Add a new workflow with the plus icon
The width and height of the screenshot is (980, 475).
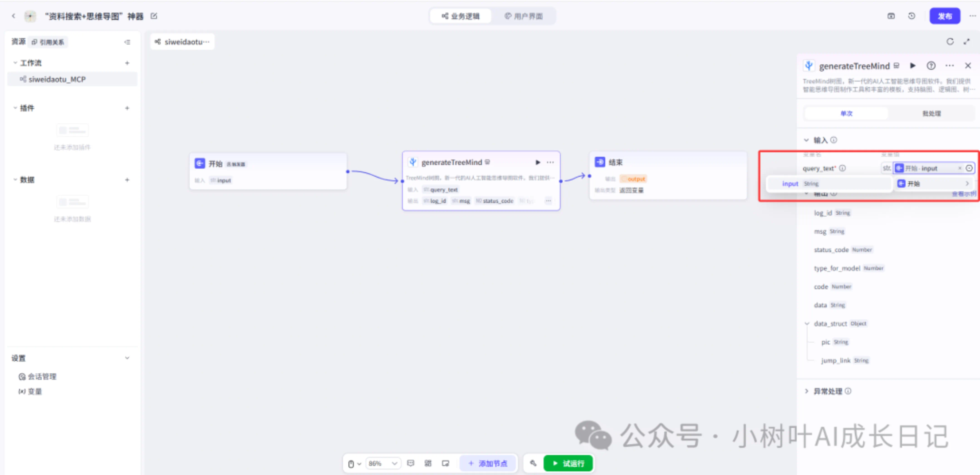pyautogui.click(x=127, y=63)
